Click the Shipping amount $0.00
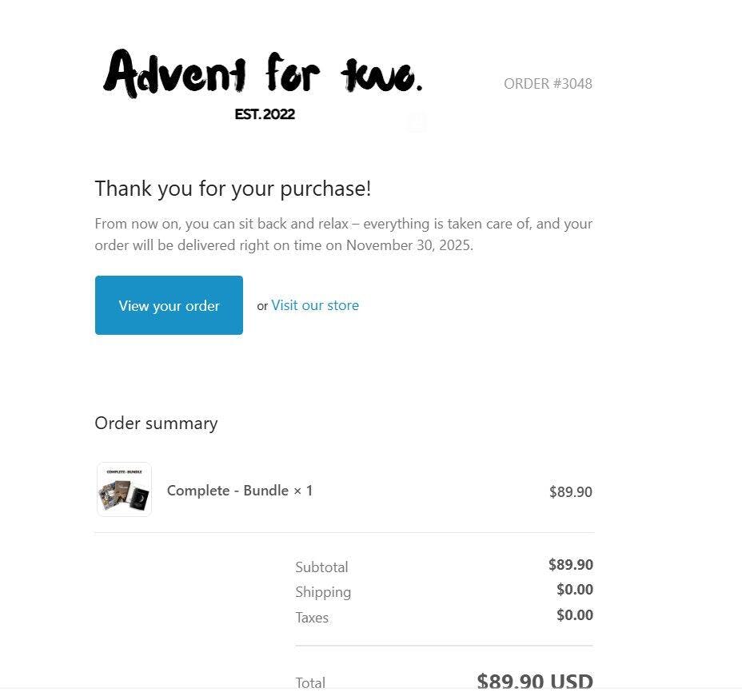 (x=574, y=590)
